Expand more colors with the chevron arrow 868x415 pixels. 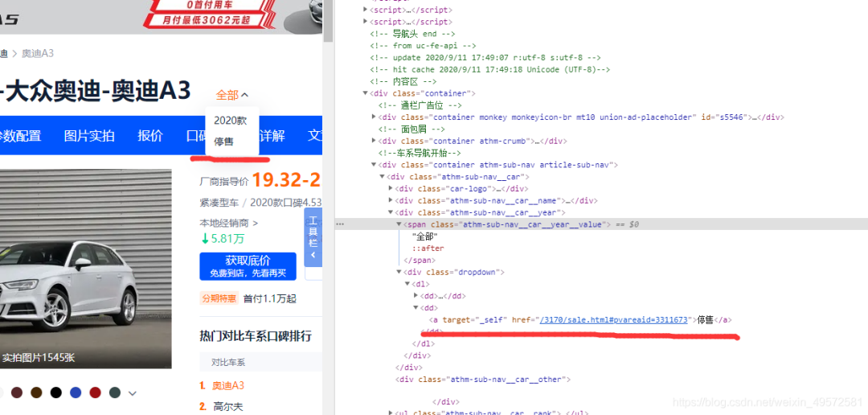coord(133,393)
